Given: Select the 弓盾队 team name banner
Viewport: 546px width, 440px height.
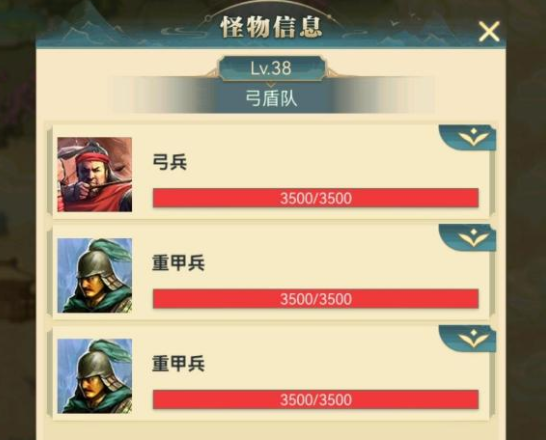Looking at the screenshot, I should [x=272, y=98].
